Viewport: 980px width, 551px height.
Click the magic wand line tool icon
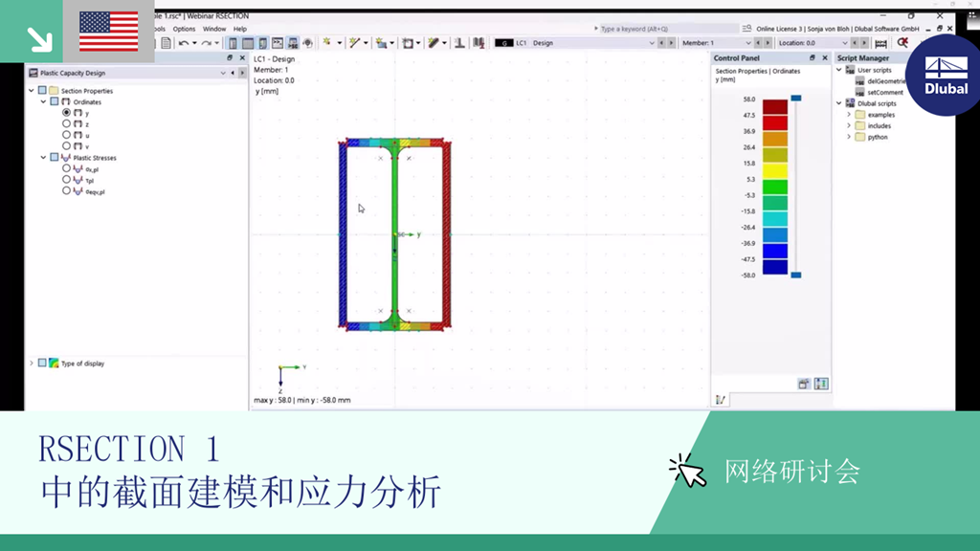[x=354, y=42]
